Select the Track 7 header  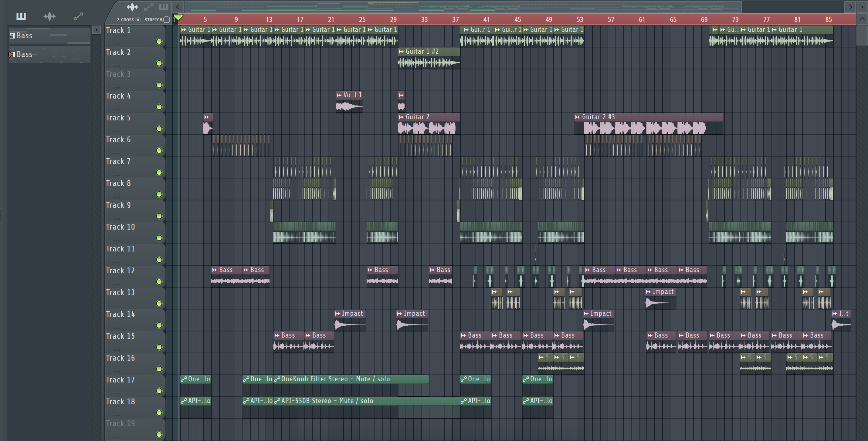coord(135,167)
